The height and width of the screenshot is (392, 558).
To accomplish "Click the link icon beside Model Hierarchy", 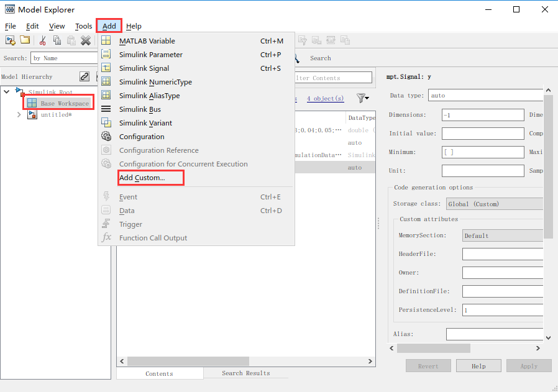I will pyautogui.click(x=85, y=76).
